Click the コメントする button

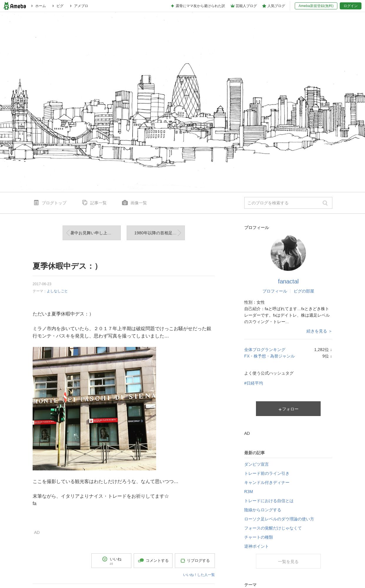coord(153,561)
